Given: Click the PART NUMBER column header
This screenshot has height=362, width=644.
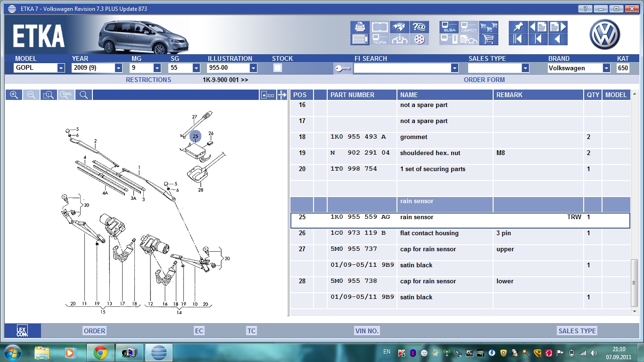Looking at the screenshot, I should (362, 95).
